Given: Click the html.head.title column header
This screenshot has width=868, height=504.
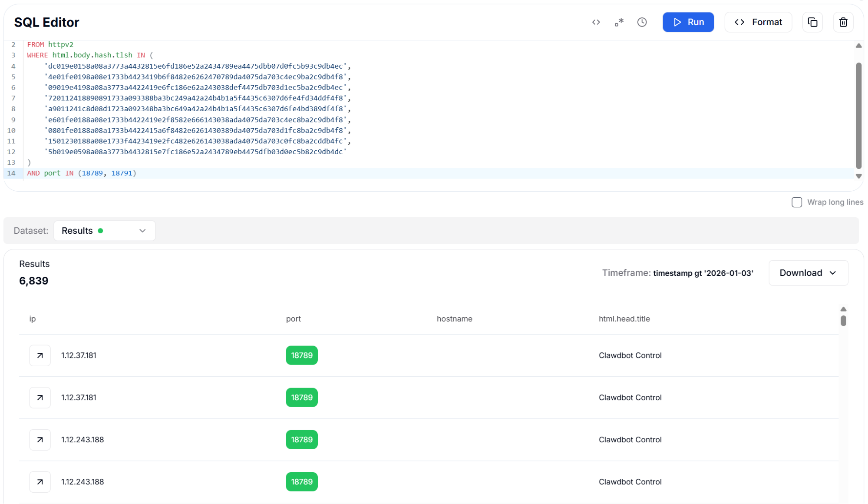Looking at the screenshot, I should pyautogui.click(x=624, y=319).
